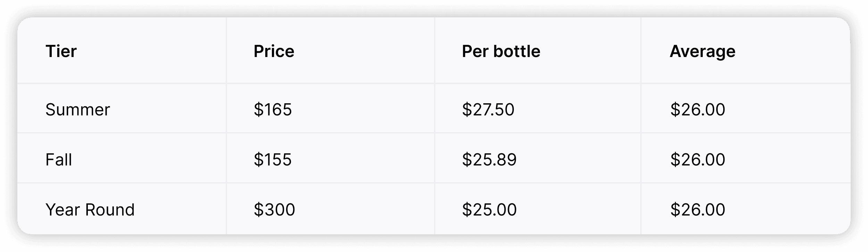Click the $155 price cell

tap(273, 160)
